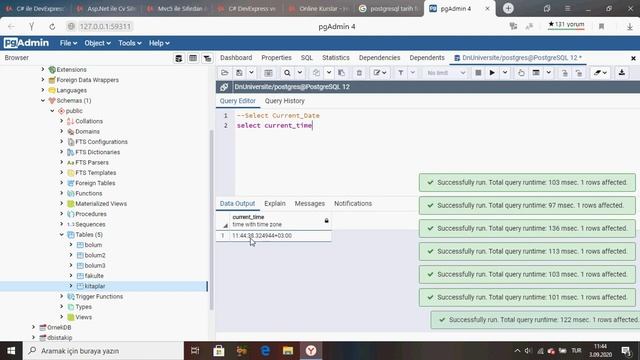This screenshot has width=640, height=360.
Task: Select the fakulte table in tree
Action: [x=94, y=276]
